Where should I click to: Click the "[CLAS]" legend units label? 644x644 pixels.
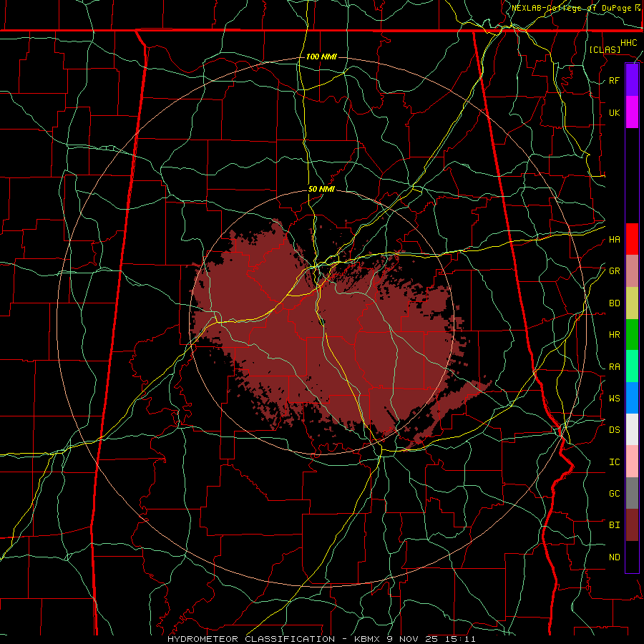pos(605,49)
